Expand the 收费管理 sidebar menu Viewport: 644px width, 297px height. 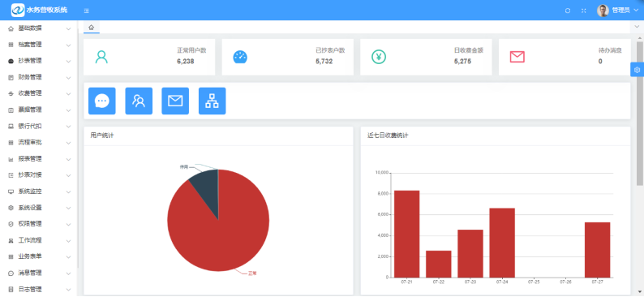[39, 93]
